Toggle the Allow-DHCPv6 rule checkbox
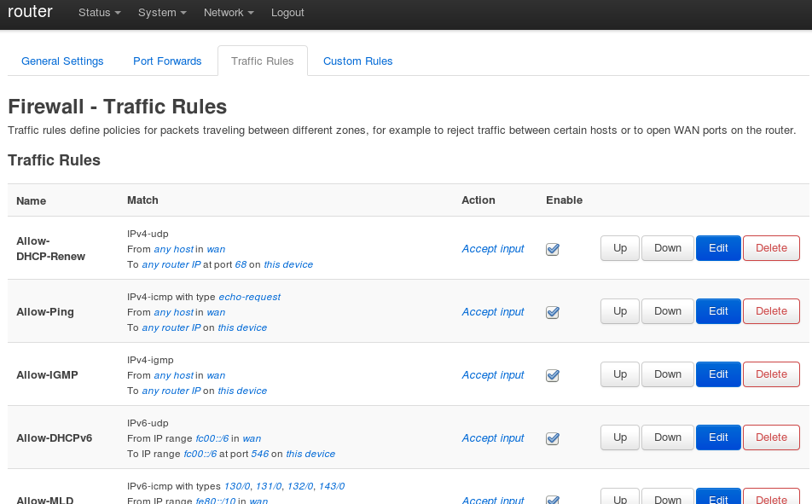 [x=553, y=438]
